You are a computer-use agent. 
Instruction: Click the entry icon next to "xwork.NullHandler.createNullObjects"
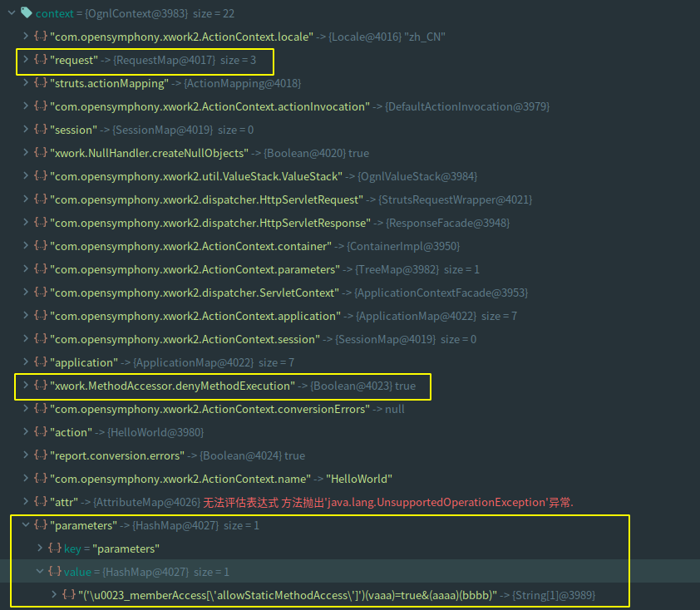(x=41, y=153)
